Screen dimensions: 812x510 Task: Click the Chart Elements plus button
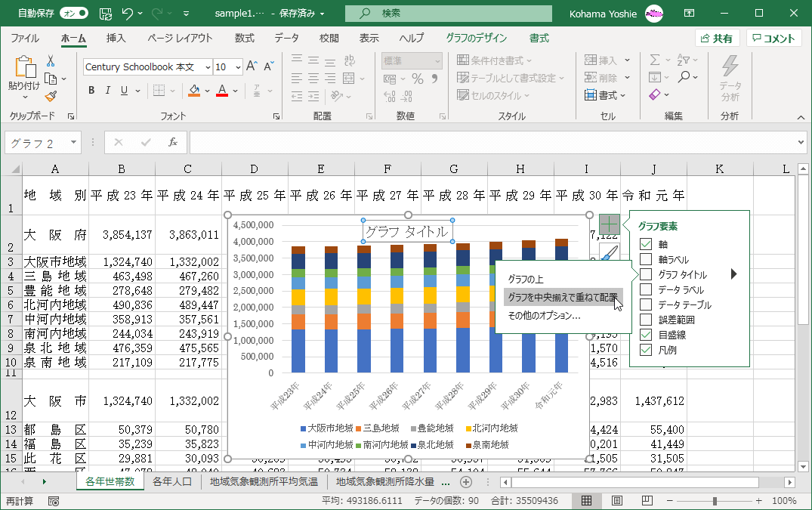(610, 224)
